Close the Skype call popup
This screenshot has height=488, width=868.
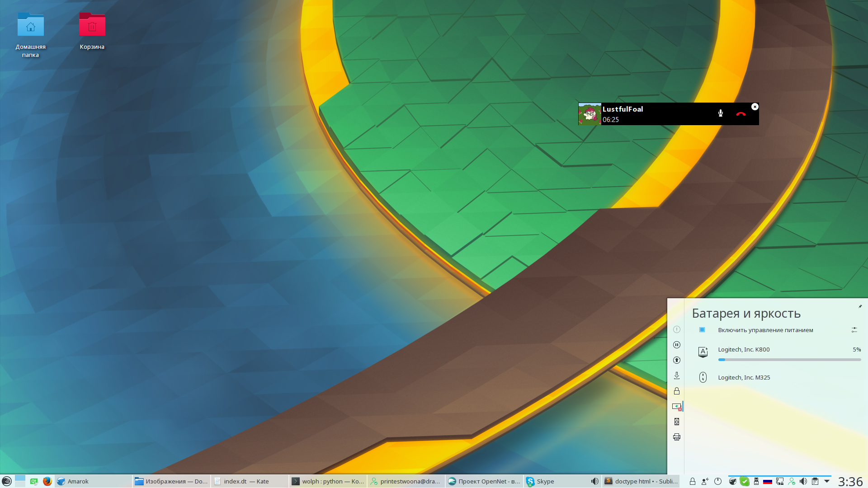click(755, 107)
